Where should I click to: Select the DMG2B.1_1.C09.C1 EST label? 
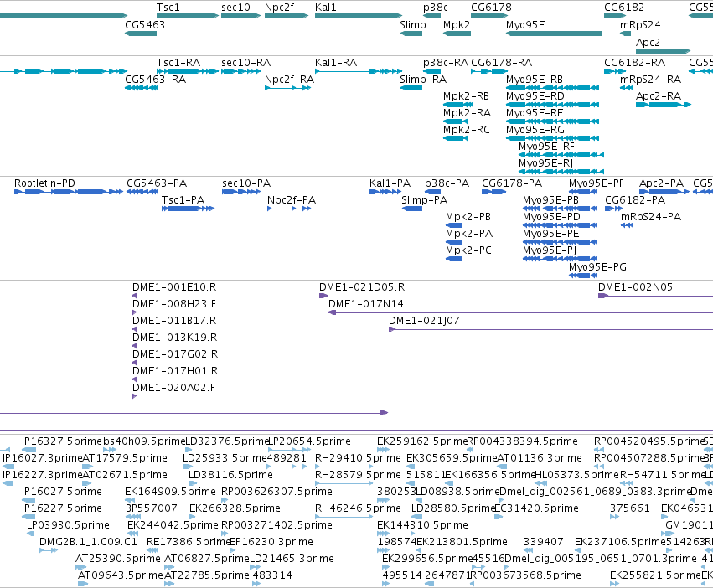tap(88, 542)
